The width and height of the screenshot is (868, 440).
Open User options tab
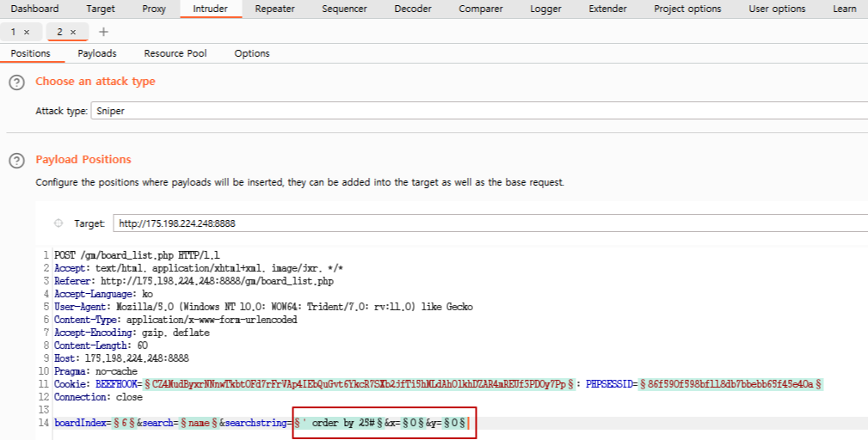pos(777,9)
